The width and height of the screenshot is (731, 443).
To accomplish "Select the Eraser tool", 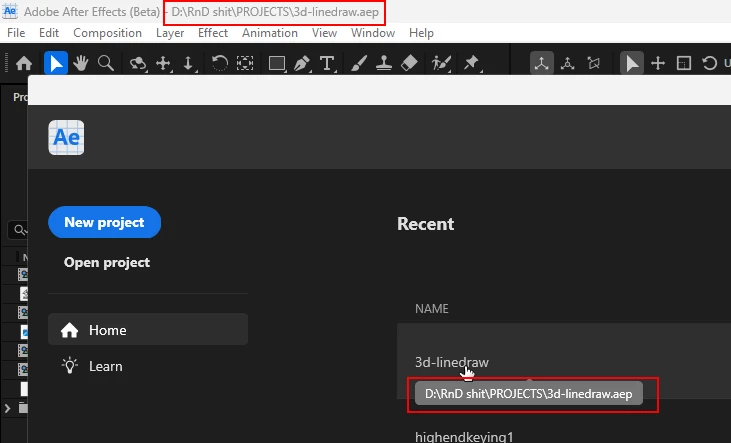I will [409, 63].
